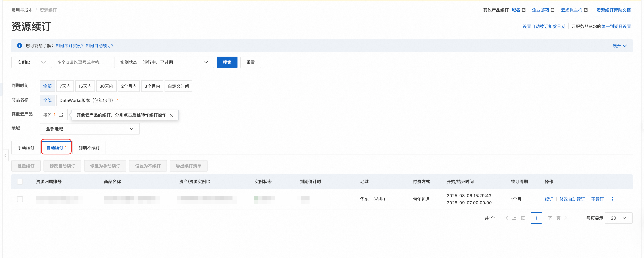Image resolution: width=644 pixels, height=258 pixels.
Task: Expand the 实例状态 status dropdown
Action: [164, 62]
